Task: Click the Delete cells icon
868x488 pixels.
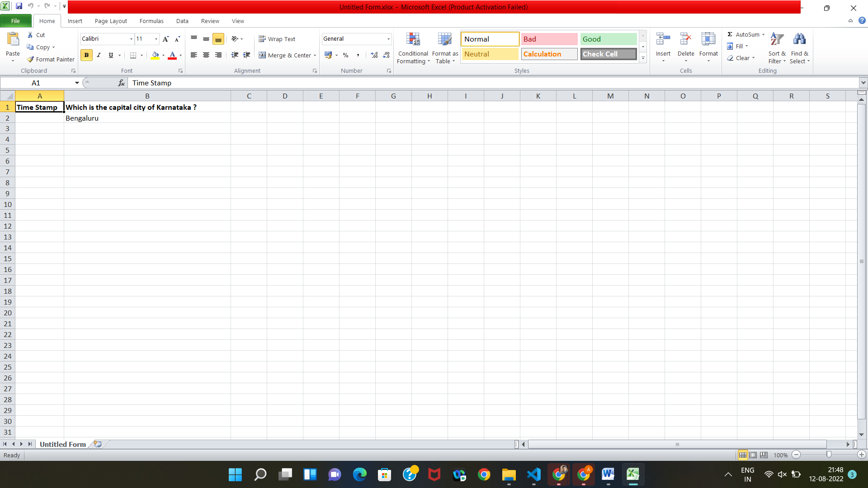Action: click(x=685, y=40)
